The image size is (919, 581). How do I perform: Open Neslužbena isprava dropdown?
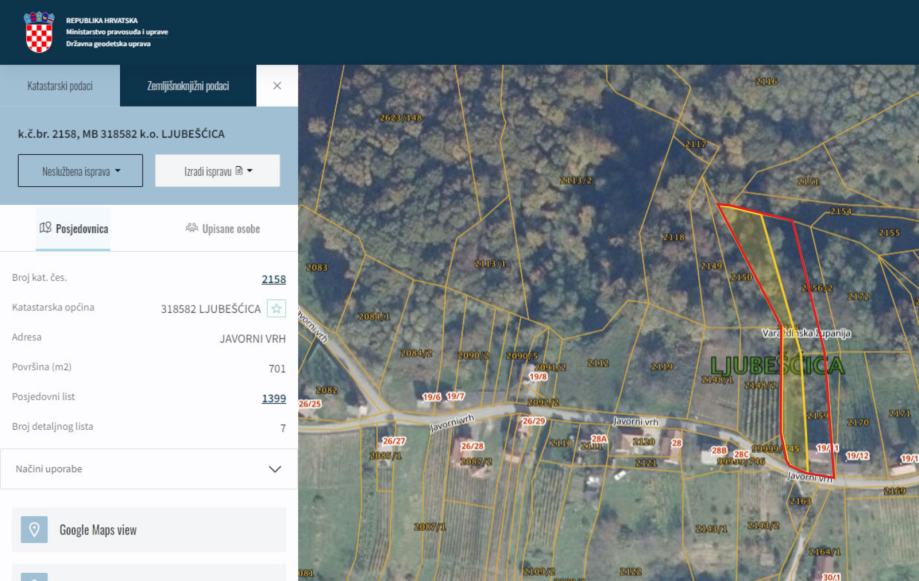coord(80,171)
